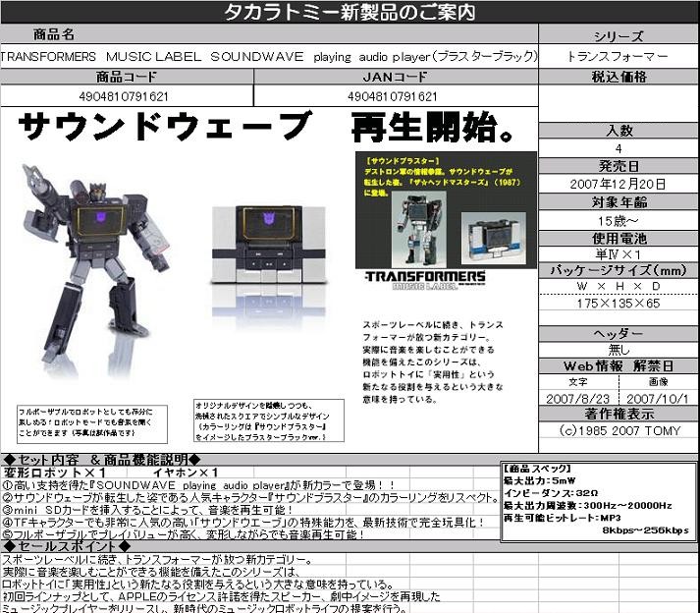
Task: Select the number under JANコード
Action: (x=396, y=96)
